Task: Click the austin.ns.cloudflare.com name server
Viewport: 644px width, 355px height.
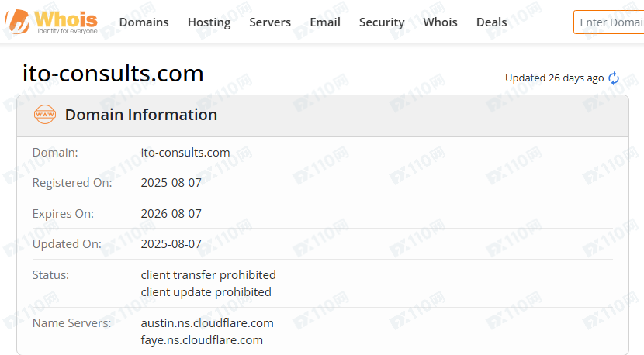Action: point(207,323)
